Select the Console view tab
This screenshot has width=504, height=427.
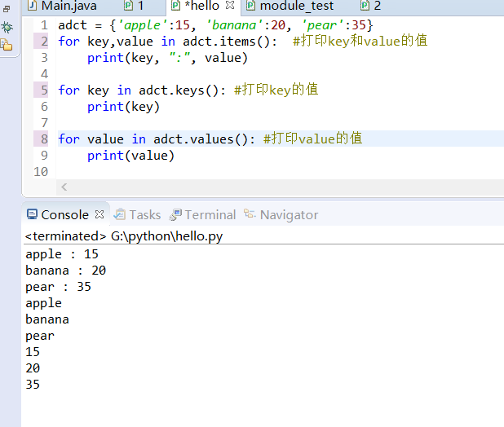[64, 215]
